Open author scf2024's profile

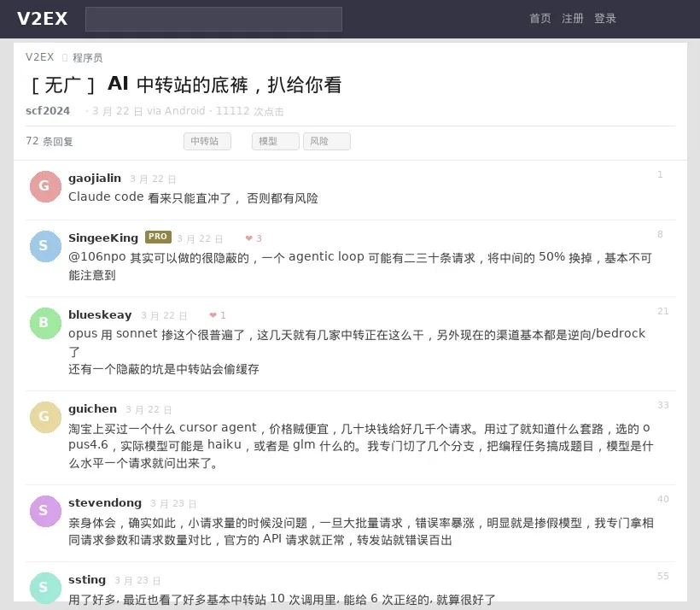pyautogui.click(x=48, y=111)
